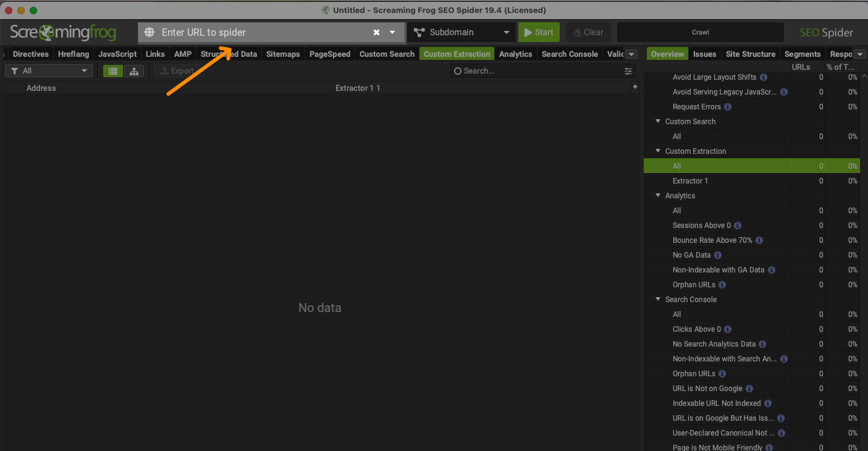The width and height of the screenshot is (868, 451).
Task: Click the globe icon in URL bar
Action: point(149,32)
